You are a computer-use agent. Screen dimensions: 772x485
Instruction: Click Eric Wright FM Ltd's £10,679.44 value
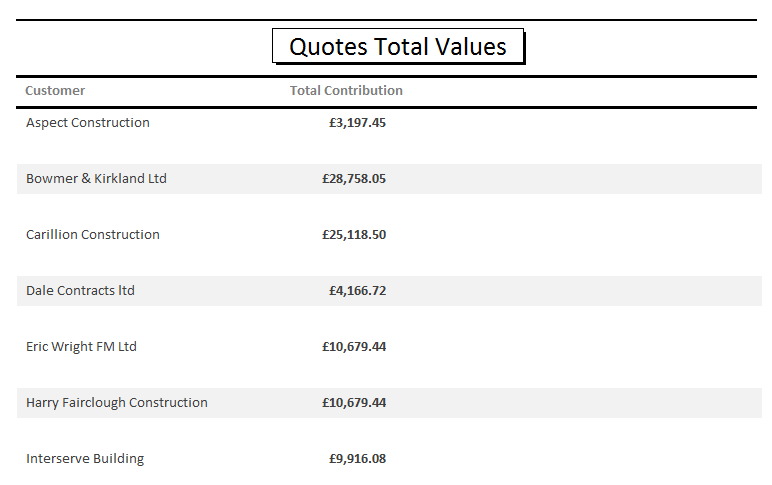pyautogui.click(x=354, y=347)
